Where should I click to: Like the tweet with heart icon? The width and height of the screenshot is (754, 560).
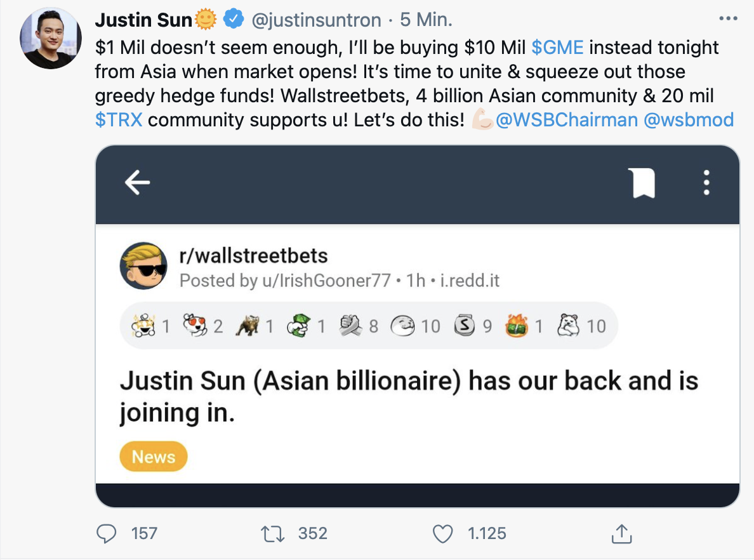click(x=442, y=534)
